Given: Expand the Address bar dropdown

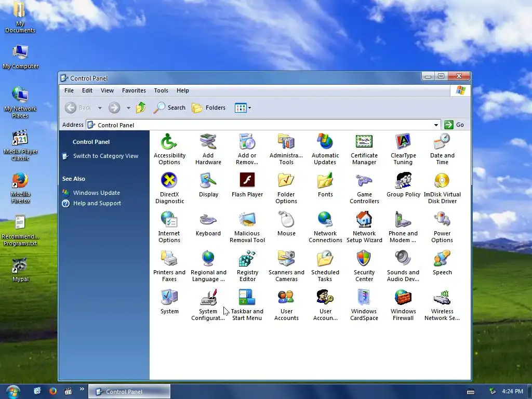Looking at the screenshot, I should click(x=436, y=125).
